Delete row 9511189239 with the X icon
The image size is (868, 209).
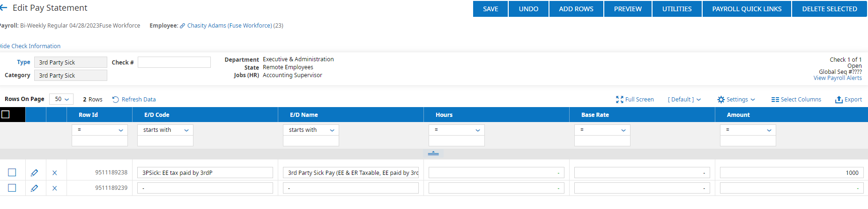point(55,188)
